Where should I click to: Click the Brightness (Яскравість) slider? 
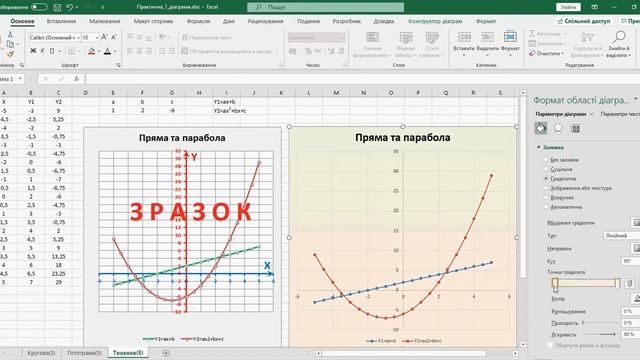(600, 334)
